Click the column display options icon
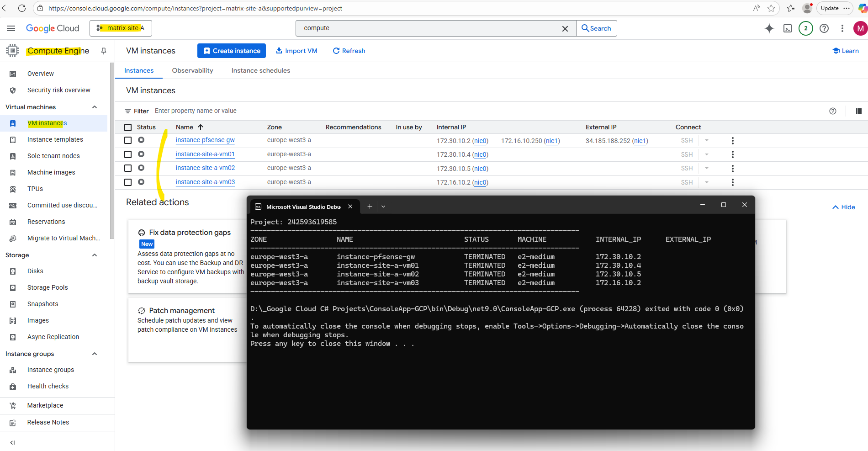Image resolution: width=868 pixels, height=451 pixels. tap(858, 111)
